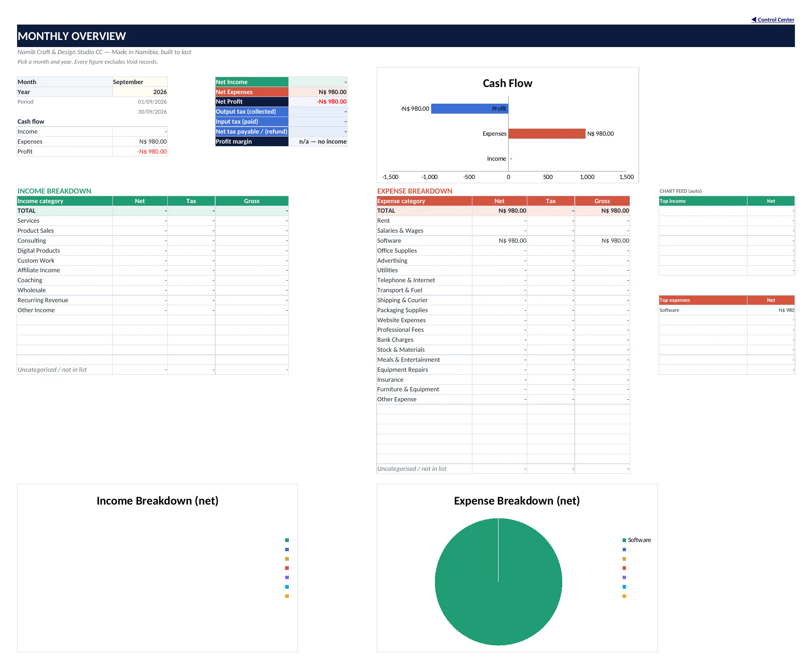Select the Bank Charges expense row

[503, 340]
